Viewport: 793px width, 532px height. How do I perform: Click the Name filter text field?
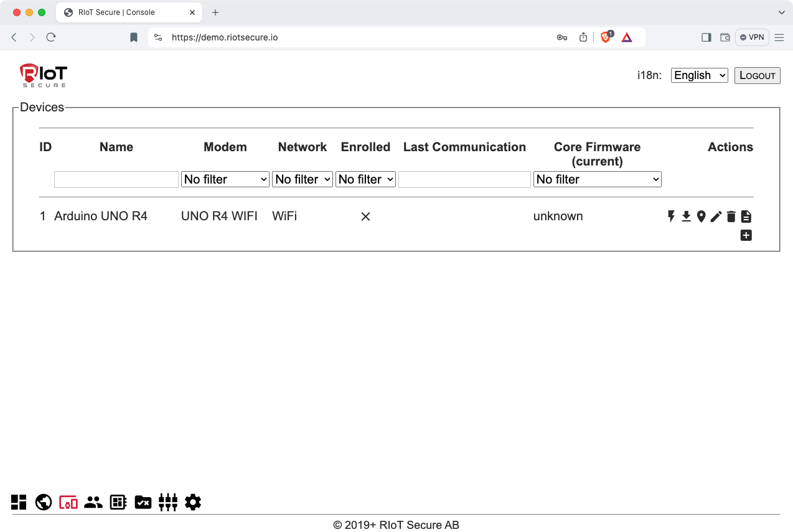point(116,180)
